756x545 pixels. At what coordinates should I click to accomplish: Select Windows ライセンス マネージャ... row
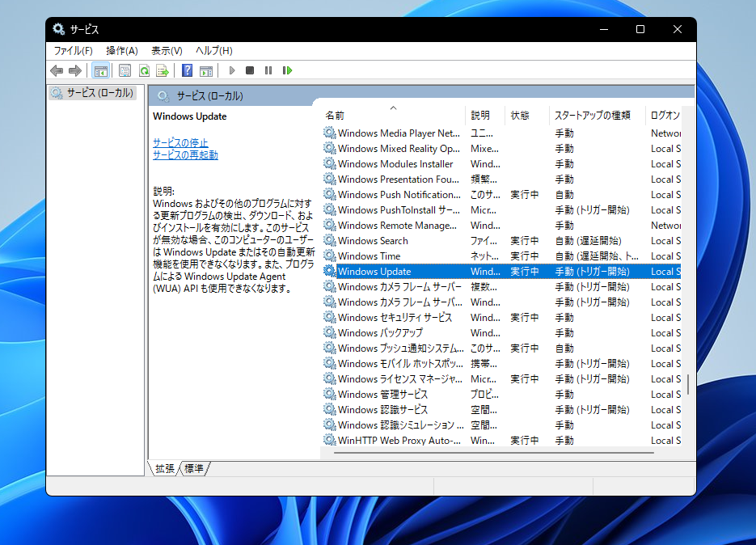501,378
